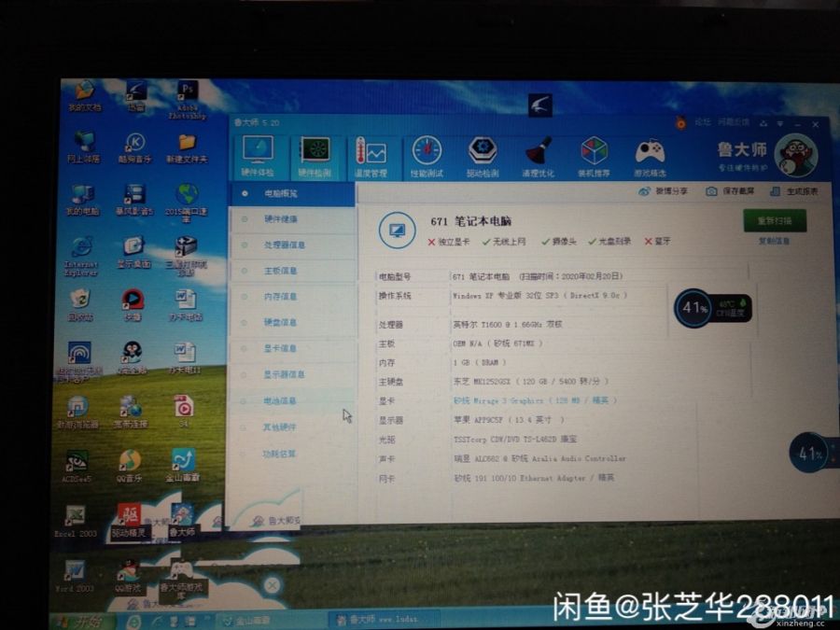840x630 pixels.
Task: Open Internet Explorer desktop icon
Action: pyautogui.click(x=81, y=257)
